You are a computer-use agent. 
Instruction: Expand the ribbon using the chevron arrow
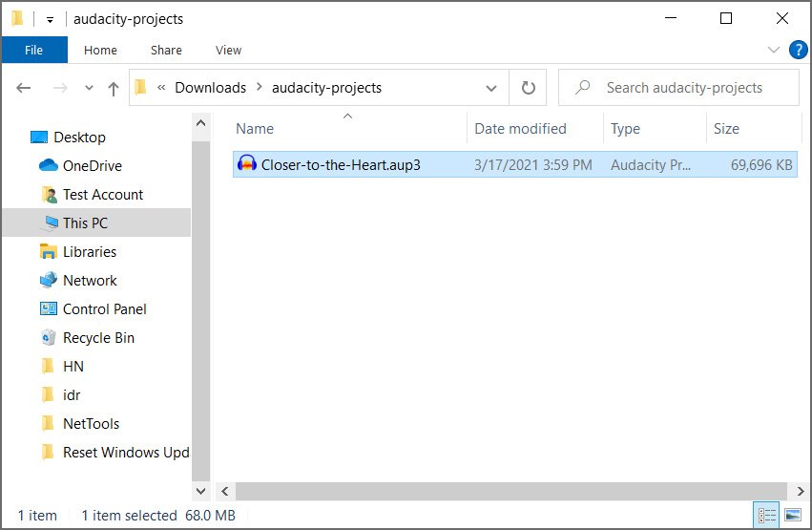pyautogui.click(x=774, y=50)
